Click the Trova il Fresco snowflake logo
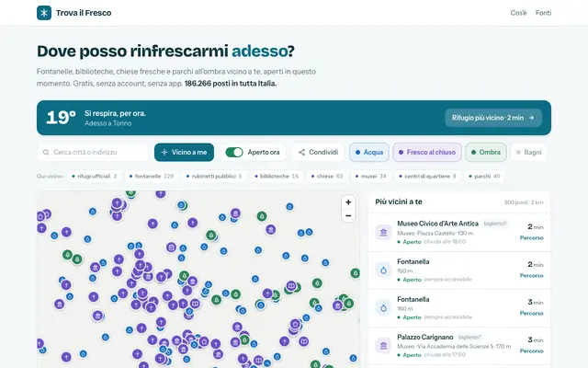The image size is (588, 368). pos(44,13)
